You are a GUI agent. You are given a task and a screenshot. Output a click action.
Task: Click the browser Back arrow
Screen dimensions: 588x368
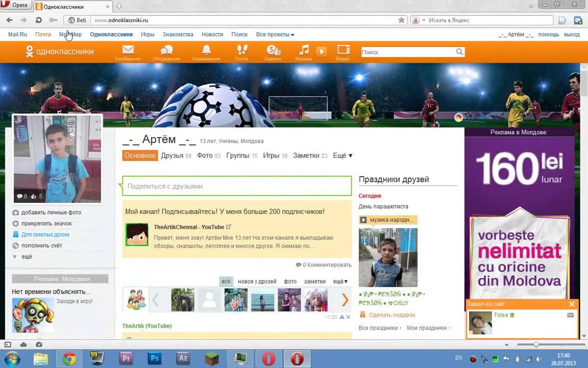pyautogui.click(x=9, y=20)
